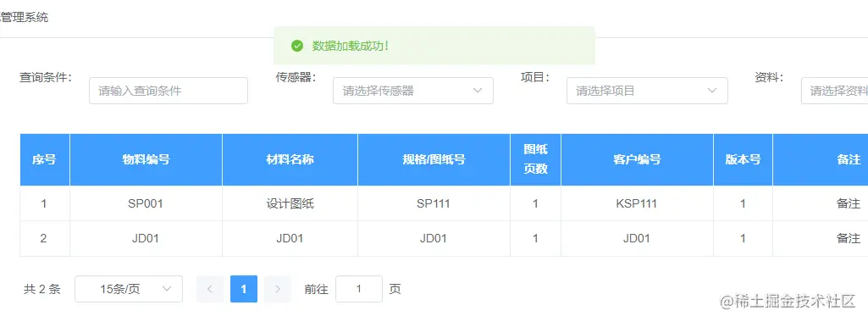
Task: Click the 客户编号 column header
Action: point(637,159)
